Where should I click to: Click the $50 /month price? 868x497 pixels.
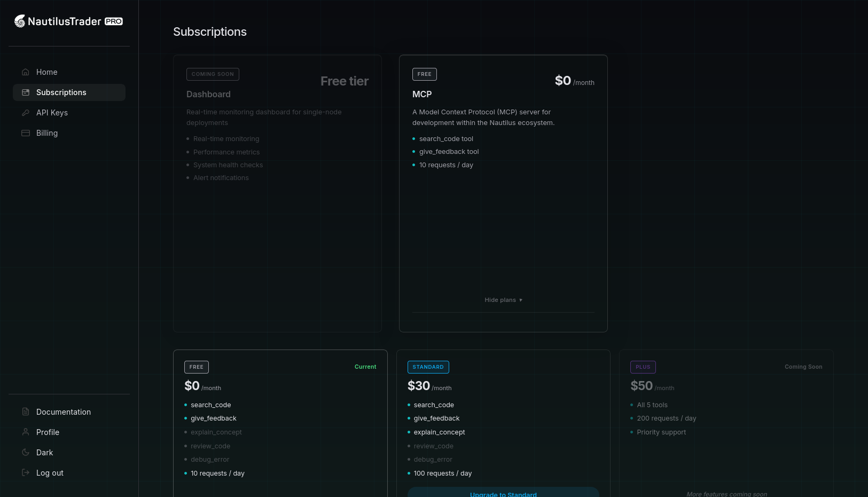pyautogui.click(x=652, y=386)
